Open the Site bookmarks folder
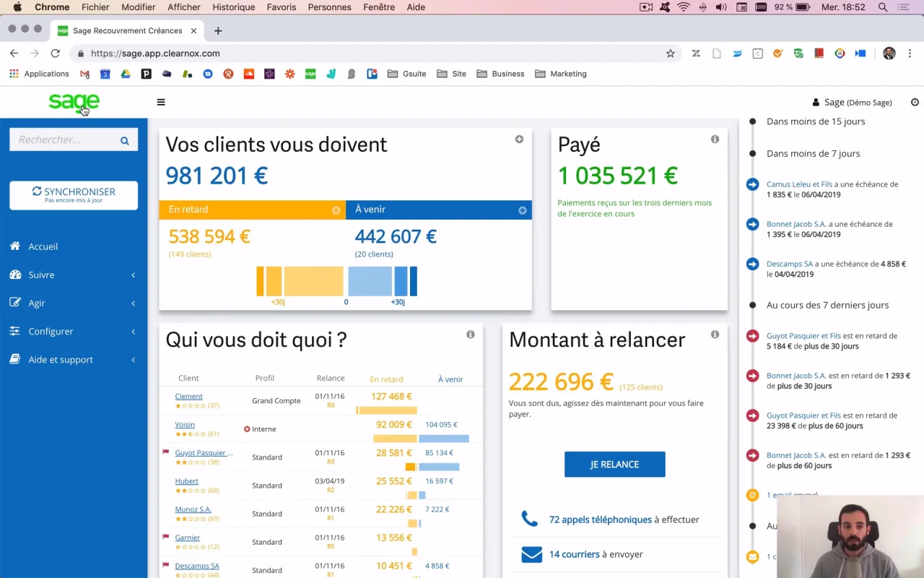 click(x=451, y=74)
